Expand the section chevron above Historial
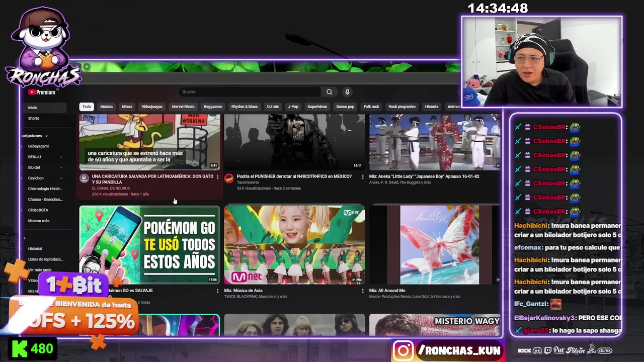This screenshot has width=644, height=362. [x=24, y=238]
